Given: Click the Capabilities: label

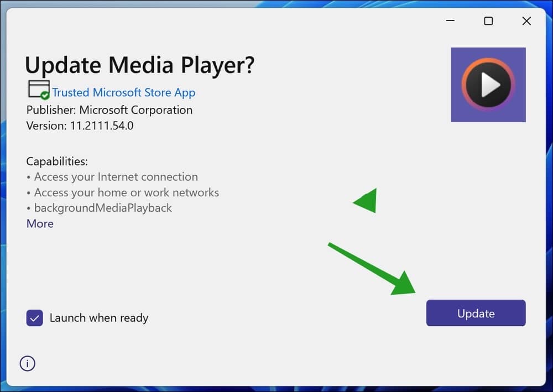Looking at the screenshot, I should (57, 161).
